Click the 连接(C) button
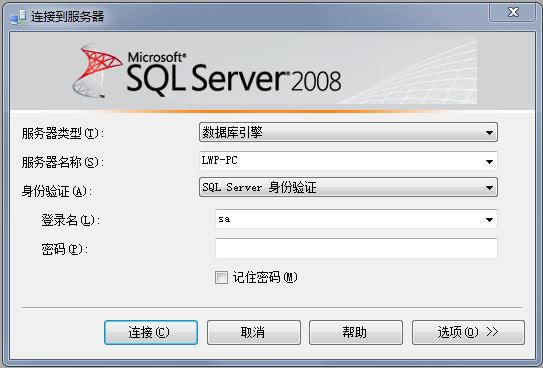Viewport: 543px width, 368px height. pyautogui.click(x=151, y=332)
